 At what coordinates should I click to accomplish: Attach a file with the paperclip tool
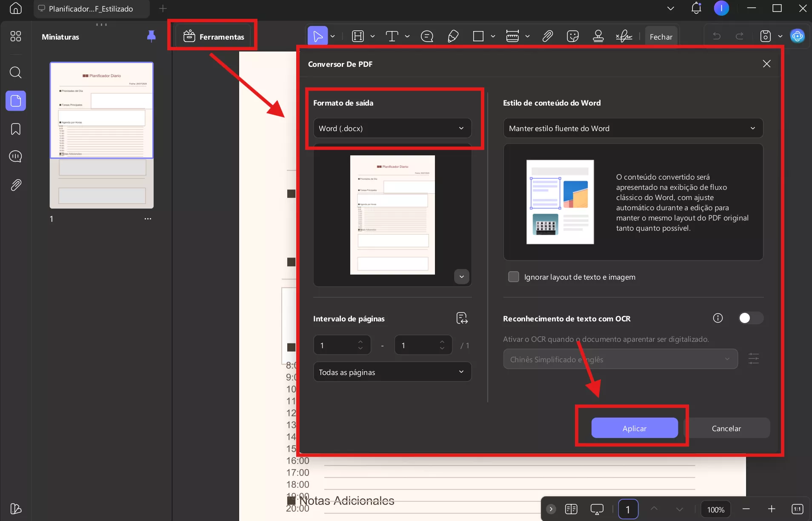548,36
